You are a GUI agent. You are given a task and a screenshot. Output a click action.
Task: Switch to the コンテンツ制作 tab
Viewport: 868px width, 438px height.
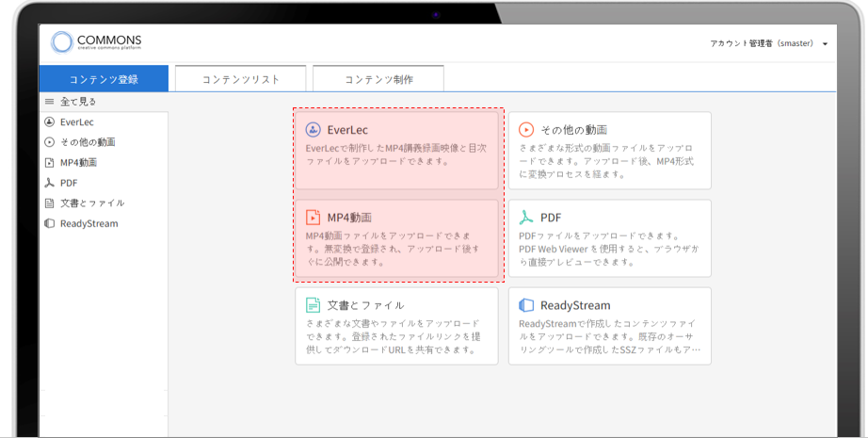pyautogui.click(x=378, y=79)
